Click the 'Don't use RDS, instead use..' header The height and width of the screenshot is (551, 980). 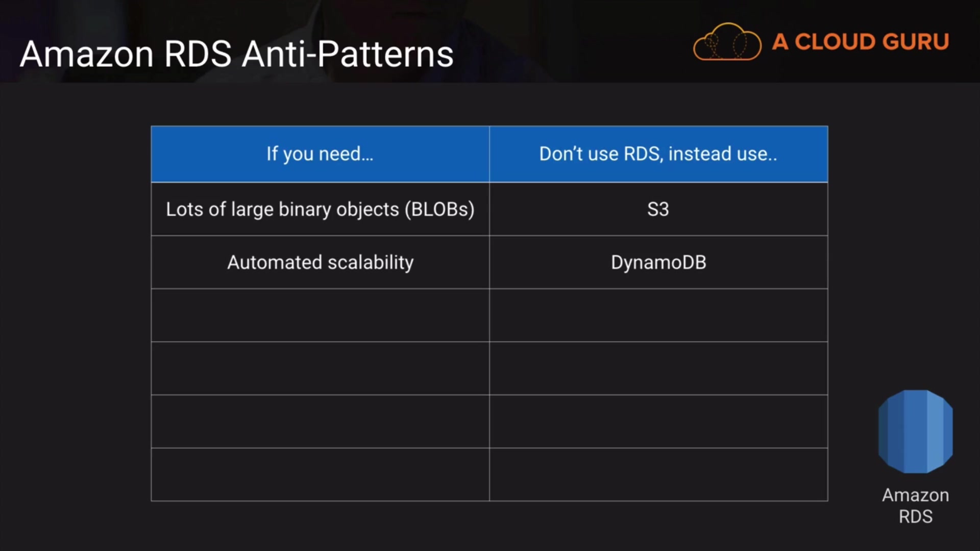click(658, 154)
